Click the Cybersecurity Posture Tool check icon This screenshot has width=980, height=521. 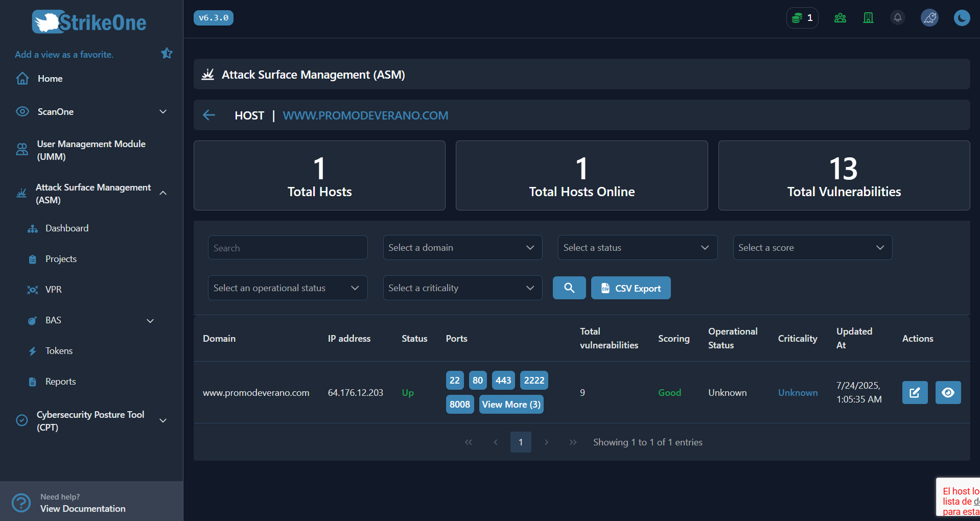pos(22,420)
